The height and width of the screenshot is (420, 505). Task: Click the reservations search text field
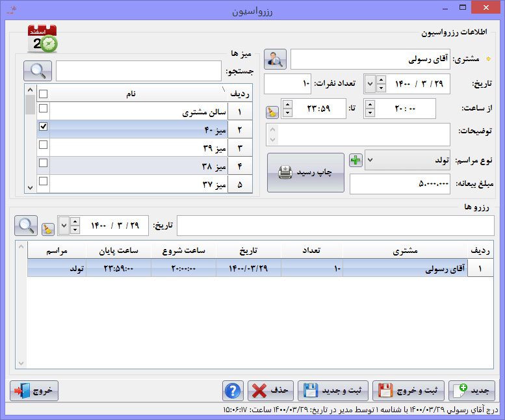pyautogui.click(x=335, y=226)
